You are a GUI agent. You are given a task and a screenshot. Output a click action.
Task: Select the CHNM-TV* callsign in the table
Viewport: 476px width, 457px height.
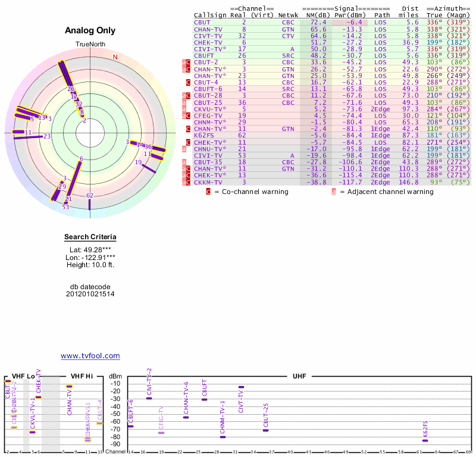[x=210, y=123]
